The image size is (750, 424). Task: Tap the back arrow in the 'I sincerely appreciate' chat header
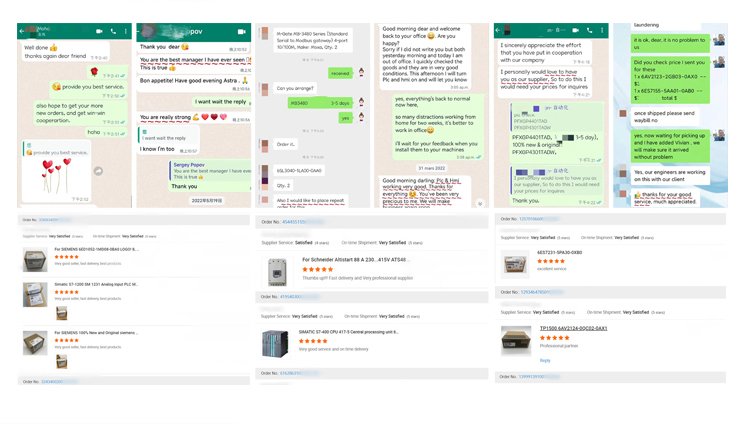click(x=498, y=30)
